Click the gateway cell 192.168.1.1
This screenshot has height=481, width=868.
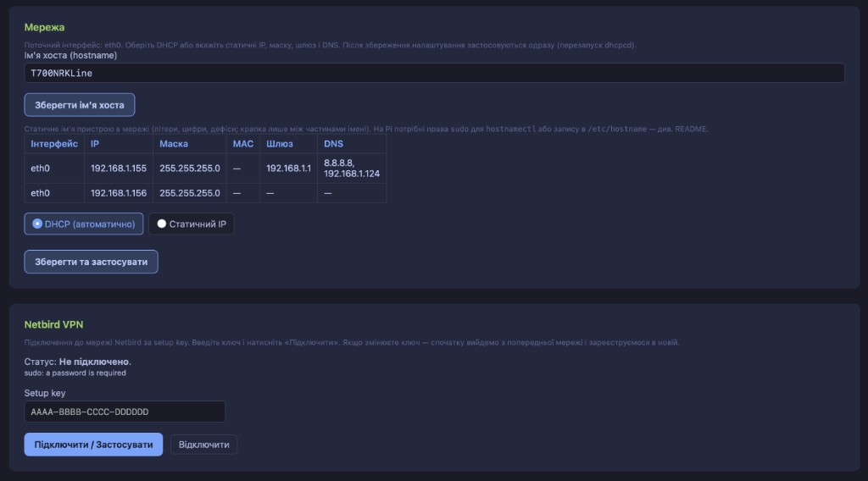288,168
